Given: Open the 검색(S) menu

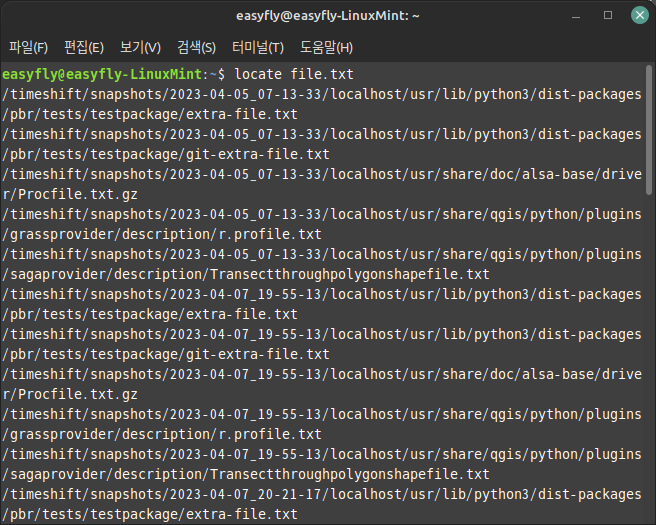Looking at the screenshot, I should pos(196,47).
